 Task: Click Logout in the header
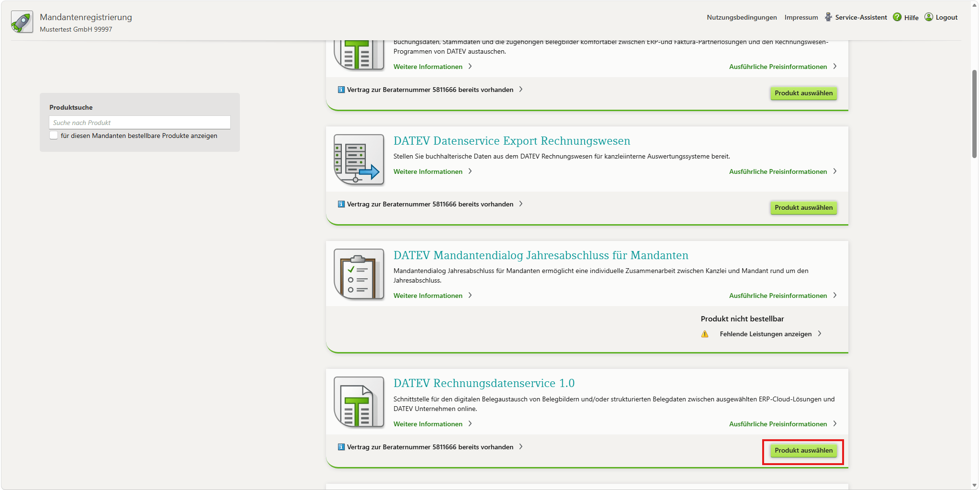click(946, 17)
